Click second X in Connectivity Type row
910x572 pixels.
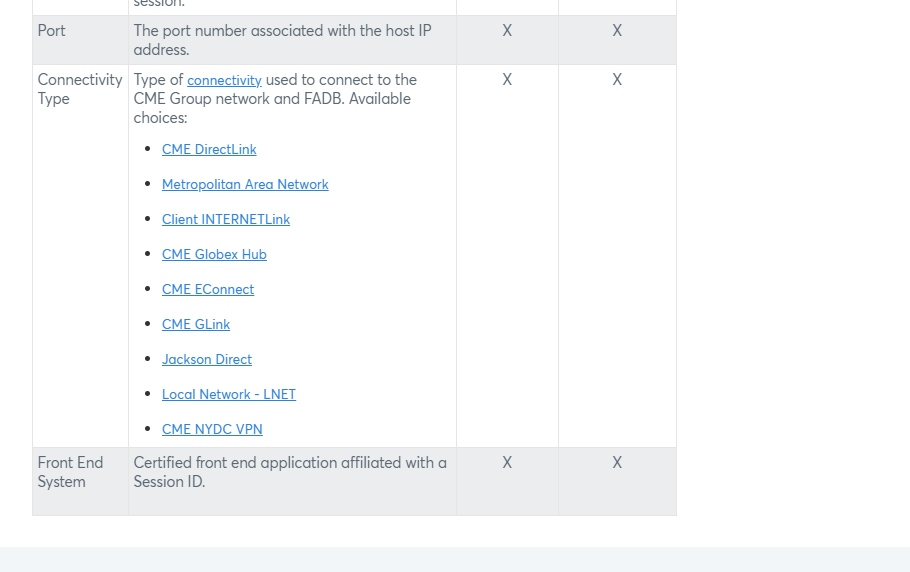[x=617, y=79]
